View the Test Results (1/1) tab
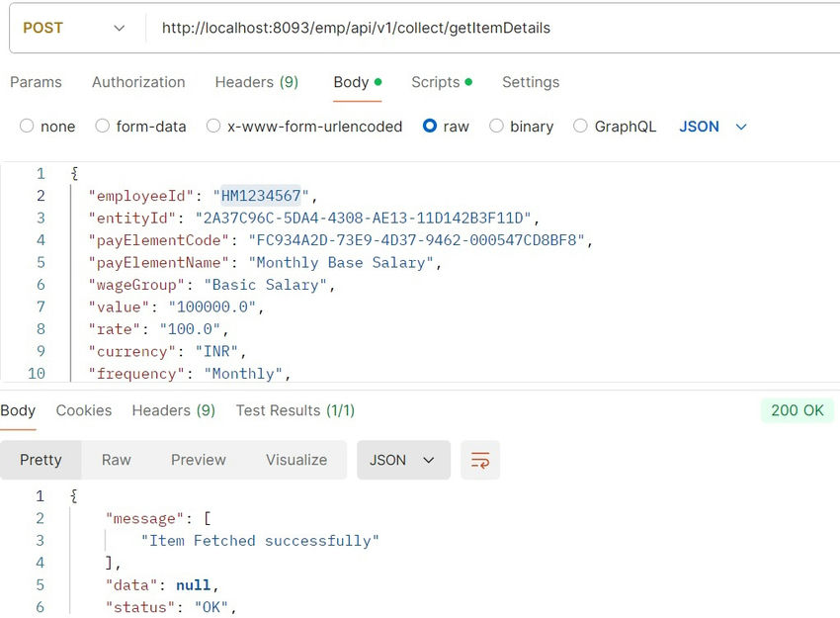Viewport: 840px width, 618px height. pos(294,410)
